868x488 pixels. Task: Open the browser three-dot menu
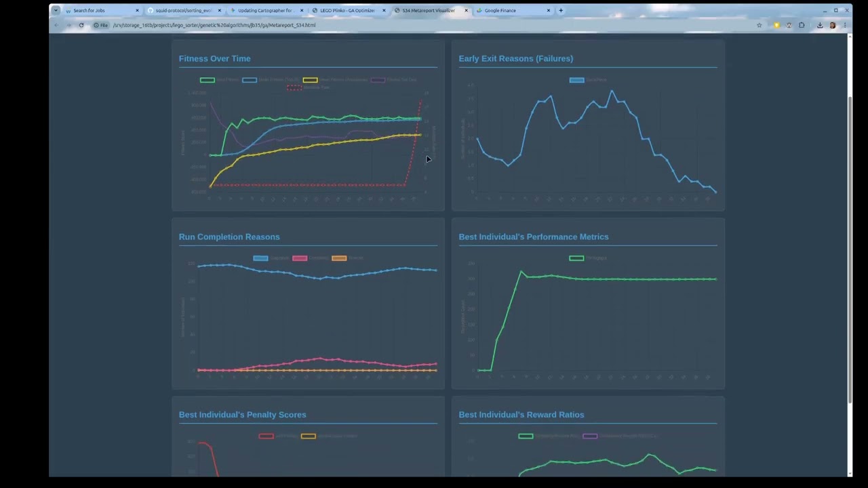[844, 25]
